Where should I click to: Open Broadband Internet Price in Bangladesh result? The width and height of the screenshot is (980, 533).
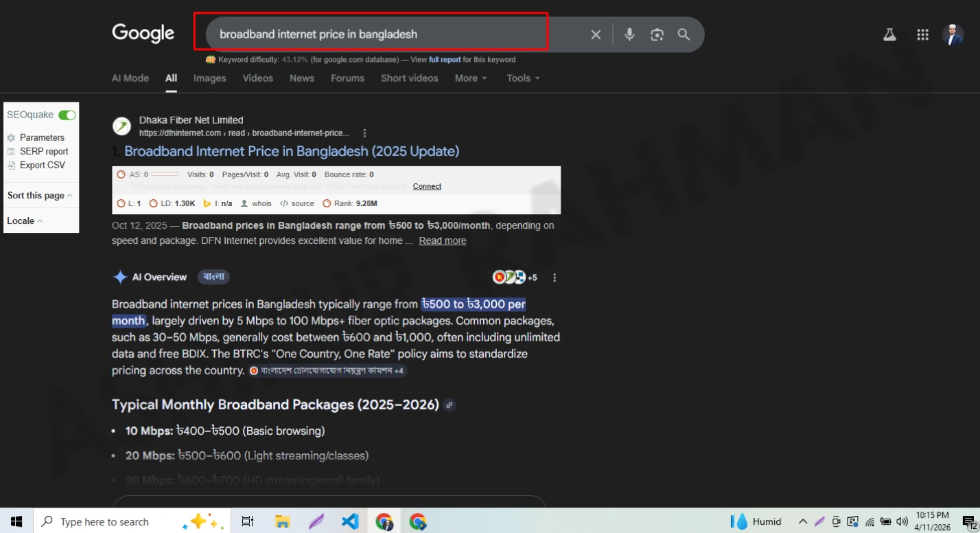(292, 151)
